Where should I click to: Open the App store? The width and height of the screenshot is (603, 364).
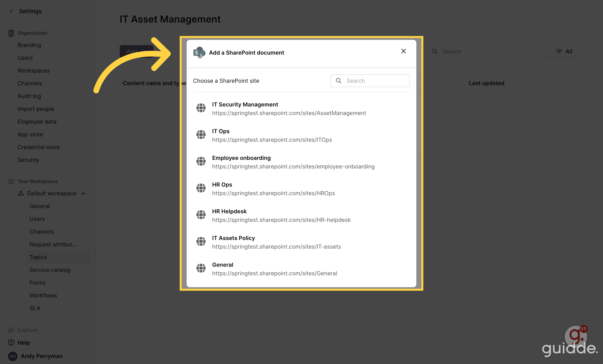(30, 134)
